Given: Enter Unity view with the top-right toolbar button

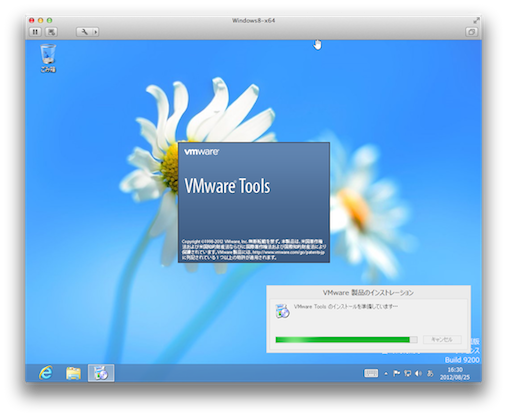Looking at the screenshot, I should [471, 32].
